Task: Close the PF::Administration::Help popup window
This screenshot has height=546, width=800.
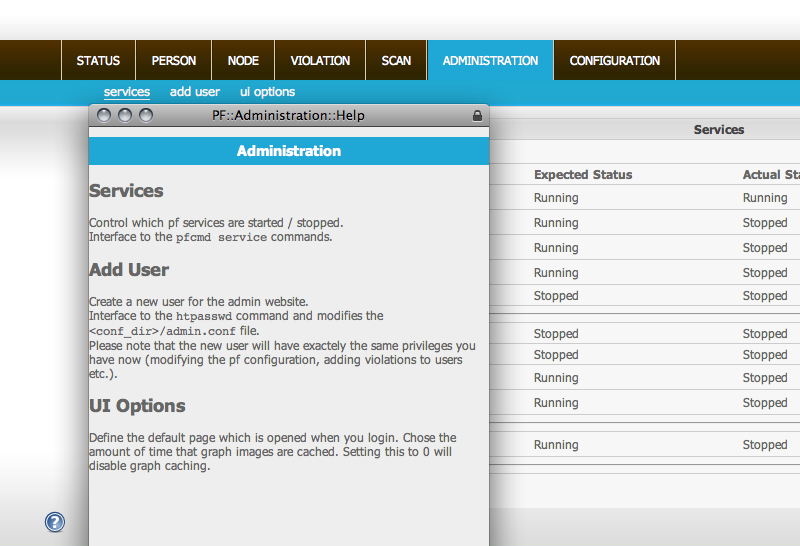Action: [x=103, y=116]
